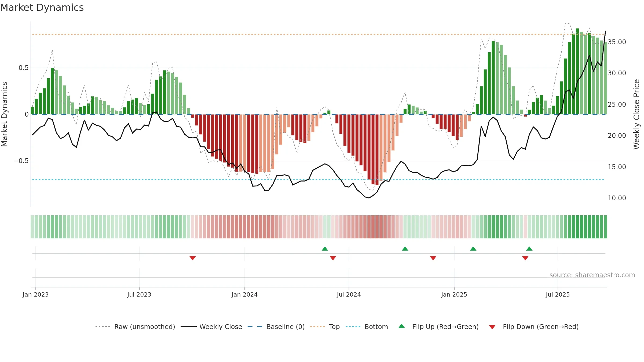Click the Jul 2025 x-axis label
The width and height of the screenshot is (644, 362).
click(558, 294)
